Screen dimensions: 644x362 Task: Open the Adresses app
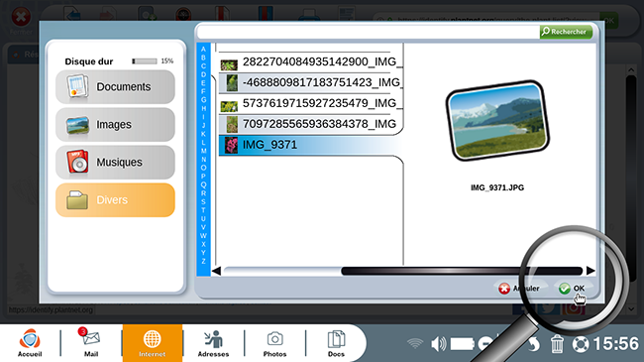(x=213, y=343)
